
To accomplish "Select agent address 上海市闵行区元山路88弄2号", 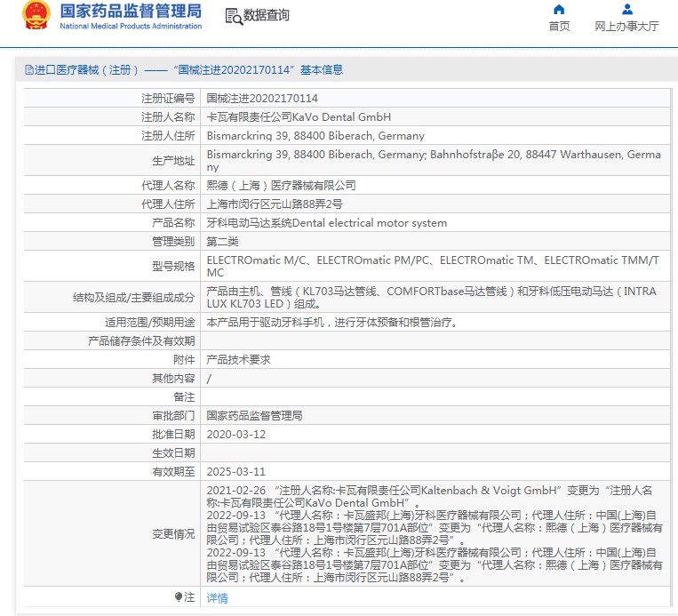I will pyautogui.click(x=275, y=204).
